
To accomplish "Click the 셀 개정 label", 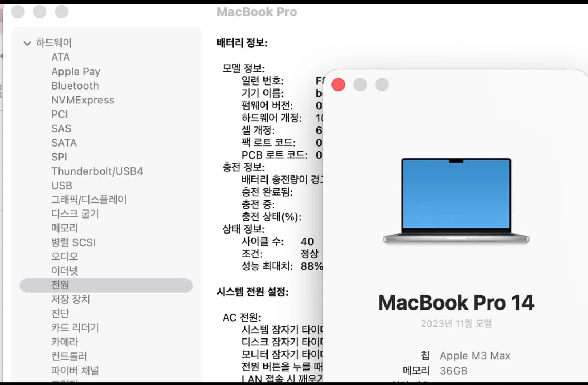I will 258,130.
